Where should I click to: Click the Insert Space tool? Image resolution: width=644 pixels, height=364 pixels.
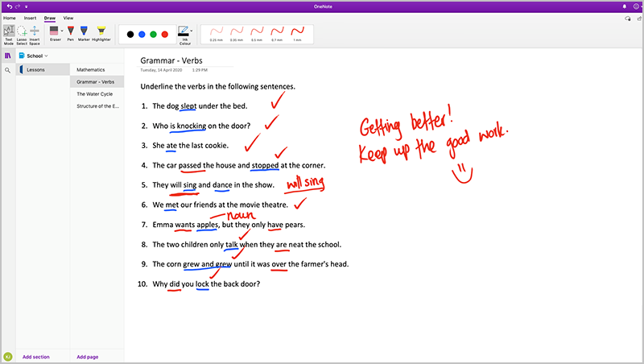(x=35, y=34)
